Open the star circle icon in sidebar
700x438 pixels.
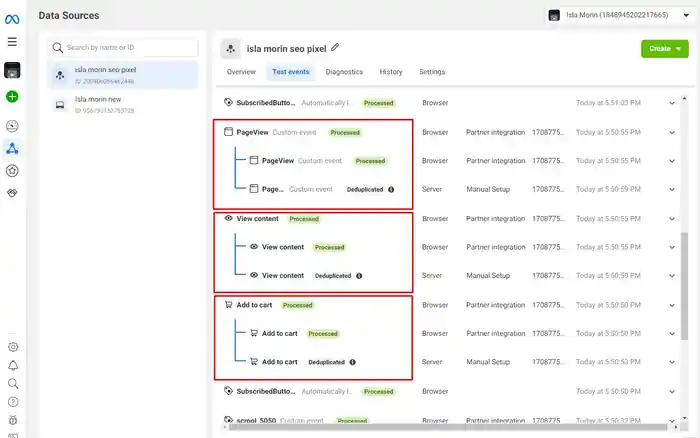point(12,171)
